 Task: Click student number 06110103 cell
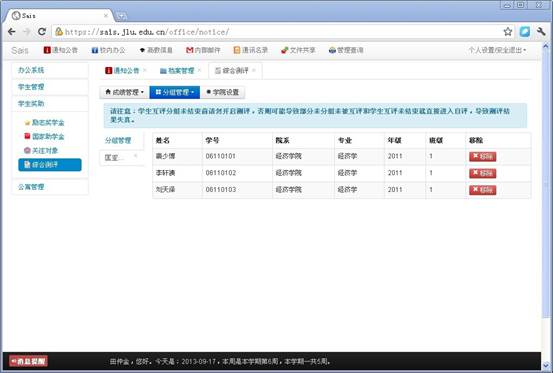coord(221,189)
